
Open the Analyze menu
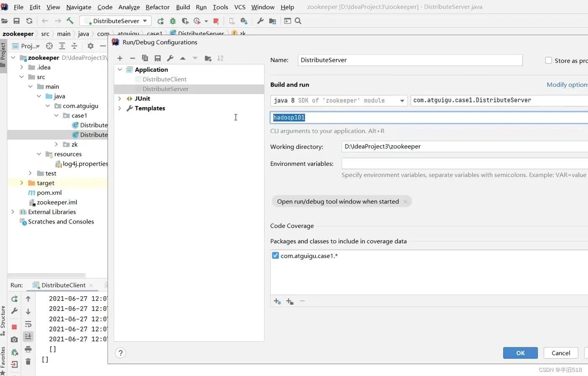pos(129,7)
